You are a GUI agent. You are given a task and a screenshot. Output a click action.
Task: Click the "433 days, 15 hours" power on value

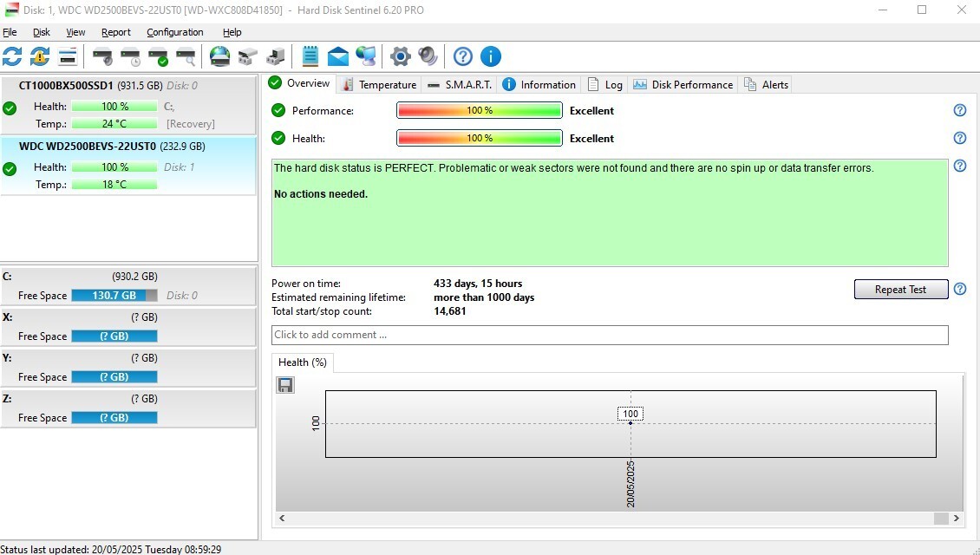[478, 284]
